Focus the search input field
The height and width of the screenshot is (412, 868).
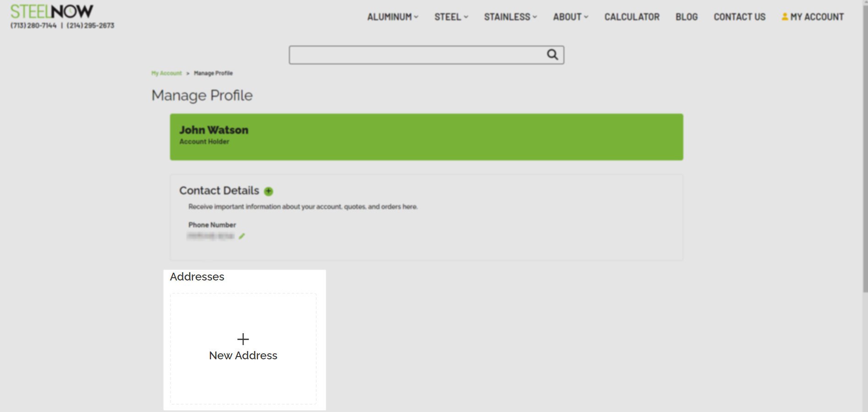pyautogui.click(x=417, y=55)
